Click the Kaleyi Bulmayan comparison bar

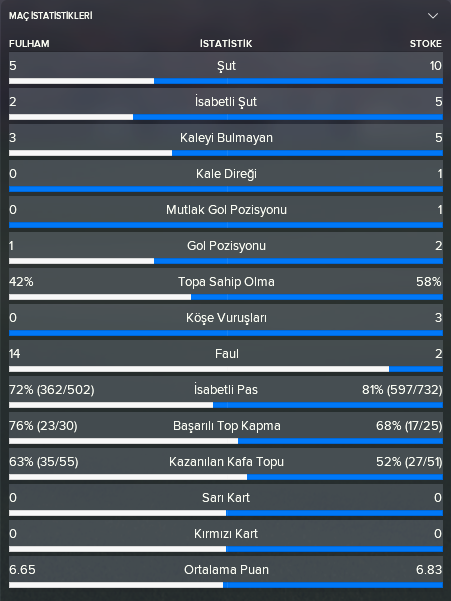226,153
